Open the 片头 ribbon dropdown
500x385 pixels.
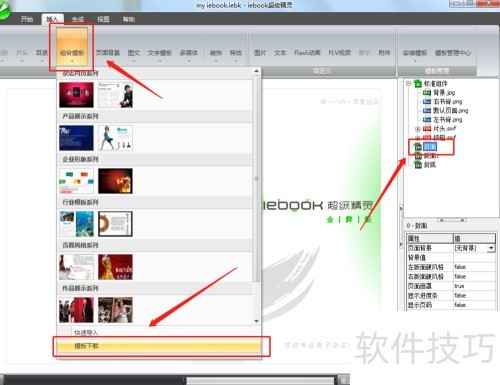click(x=22, y=55)
